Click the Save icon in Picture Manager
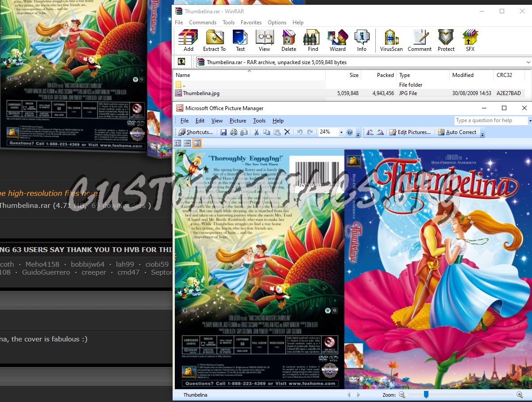The height and width of the screenshot is (402, 532). [224, 132]
